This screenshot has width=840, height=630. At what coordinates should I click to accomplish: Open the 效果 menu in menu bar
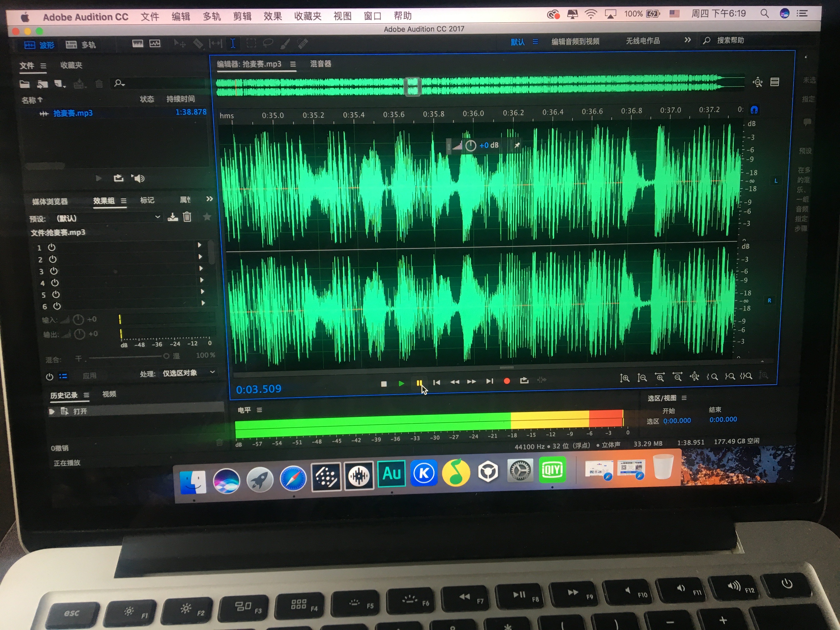coord(273,16)
